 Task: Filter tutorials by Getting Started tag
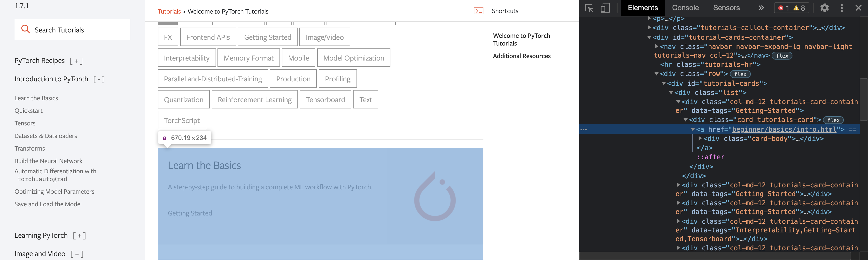268,37
